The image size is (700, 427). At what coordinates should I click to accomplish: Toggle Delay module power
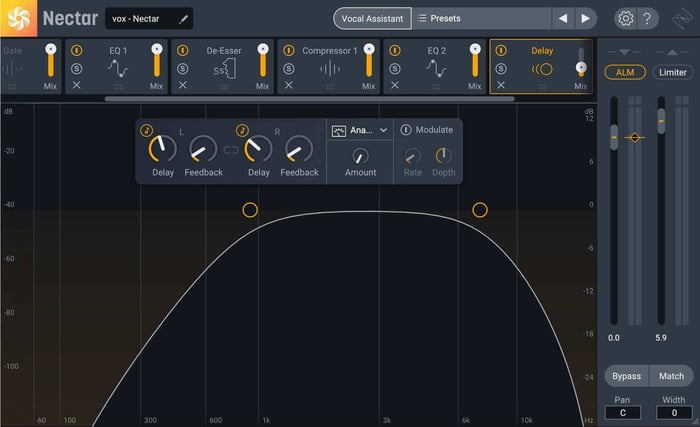501,50
